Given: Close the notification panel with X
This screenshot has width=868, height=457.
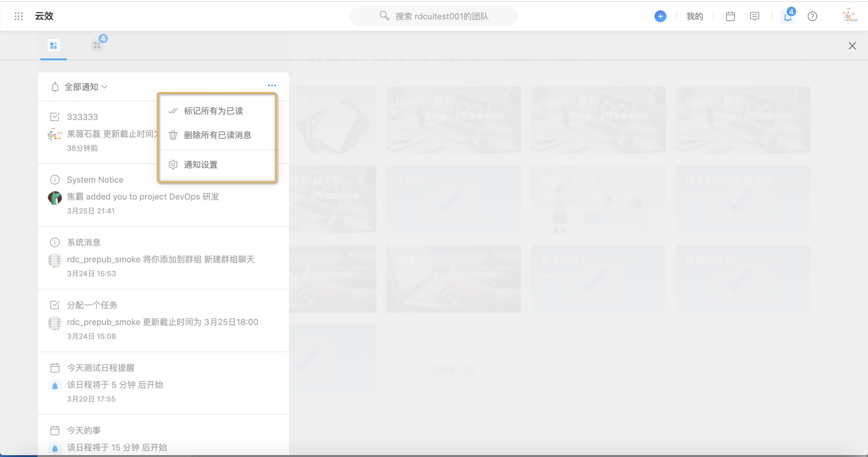Looking at the screenshot, I should tap(852, 46).
